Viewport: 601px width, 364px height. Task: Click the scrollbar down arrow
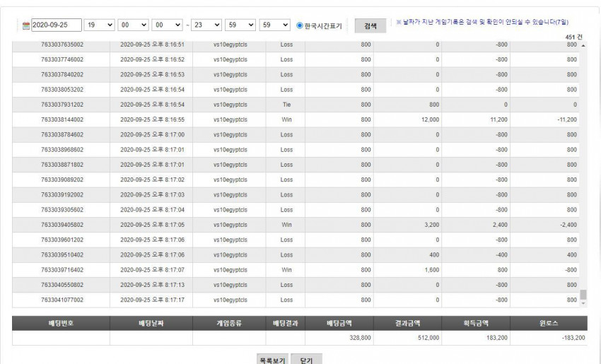tap(583, 303)
